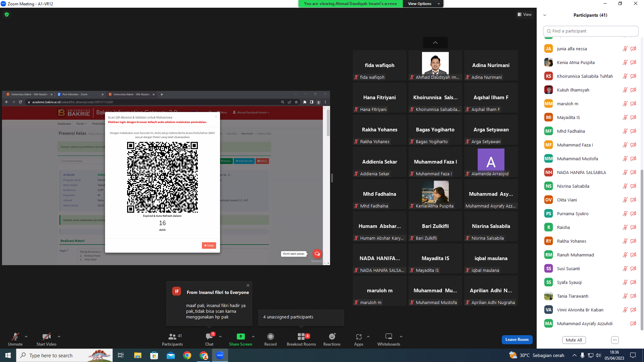This screenshot has height=362, width=644.
Task: Click the QR code image
Action: (x=162, y=177)
